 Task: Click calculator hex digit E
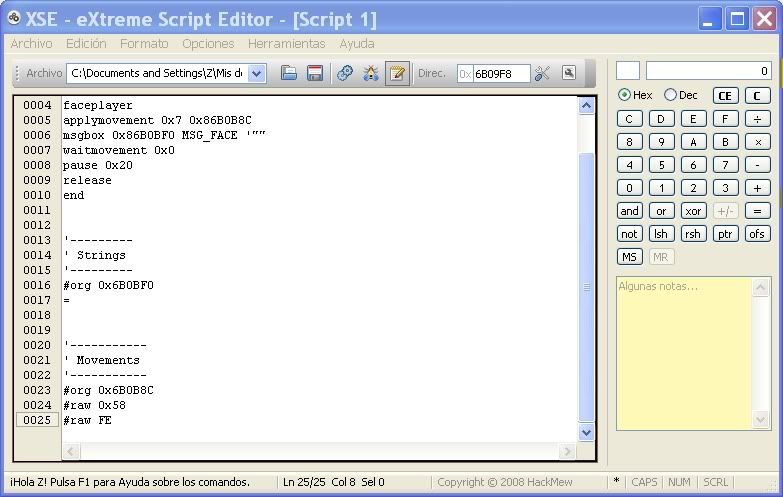coord(693,119)
